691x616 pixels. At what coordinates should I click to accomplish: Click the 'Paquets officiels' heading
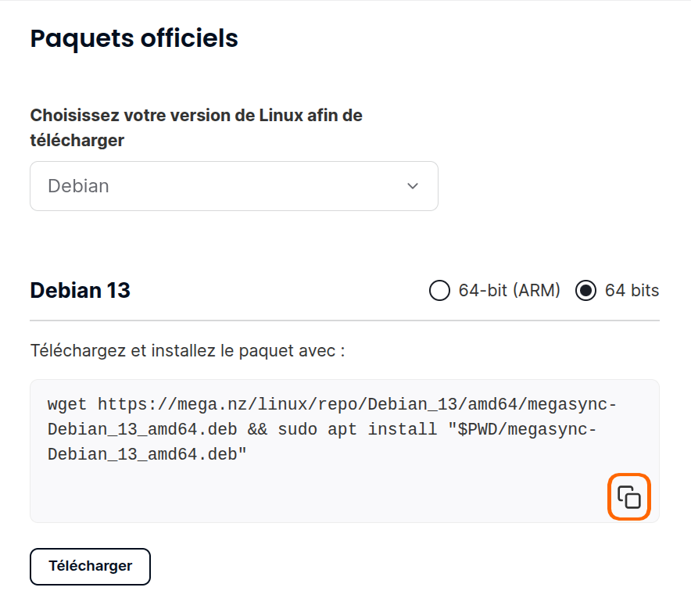(134, 38)
